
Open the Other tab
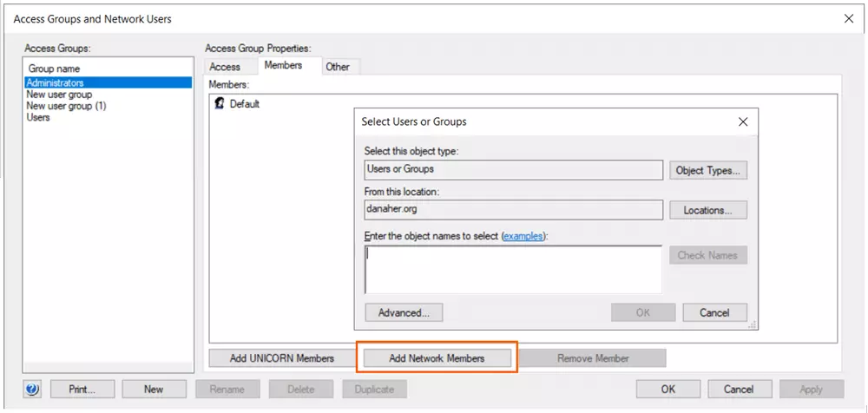coord(338,67)
